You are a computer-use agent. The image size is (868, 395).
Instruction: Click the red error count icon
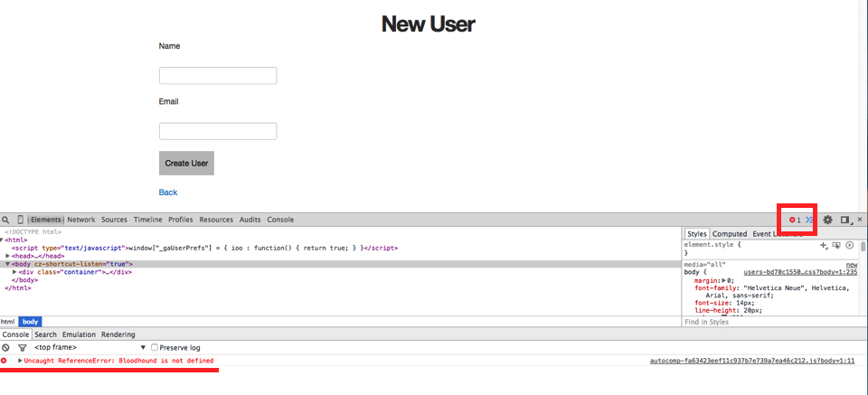pos(792,220)
